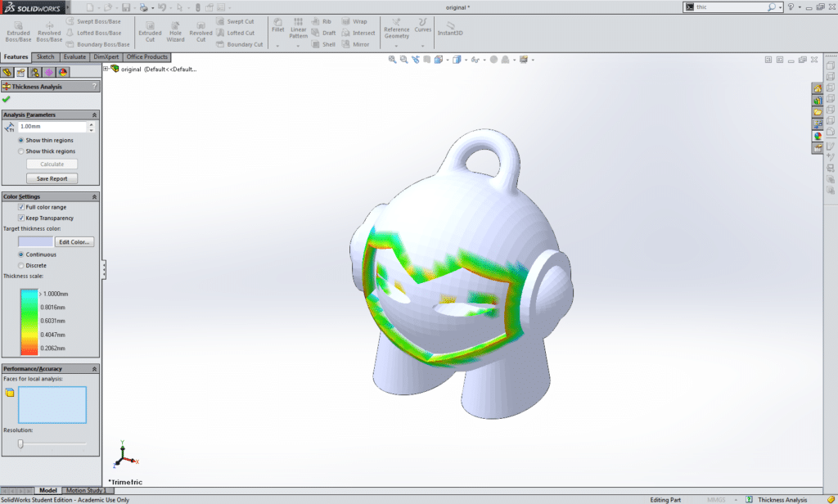Screen dimensions: 838x504
Task: Activate the Fillet feature tool
Action: pyautogui.click(x=277, y=26)
